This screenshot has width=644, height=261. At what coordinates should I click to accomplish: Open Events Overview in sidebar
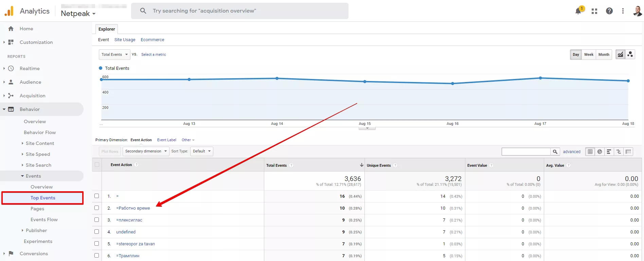pos(41,187)
